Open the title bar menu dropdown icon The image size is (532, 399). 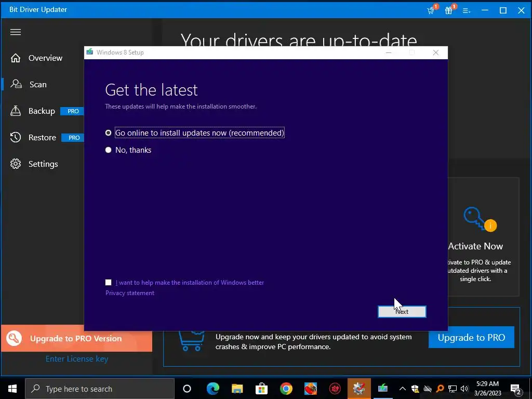tap(467, 11)
